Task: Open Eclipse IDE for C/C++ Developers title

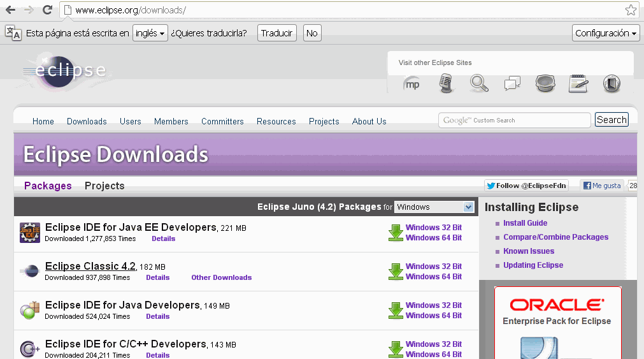Action: [125, 344]
